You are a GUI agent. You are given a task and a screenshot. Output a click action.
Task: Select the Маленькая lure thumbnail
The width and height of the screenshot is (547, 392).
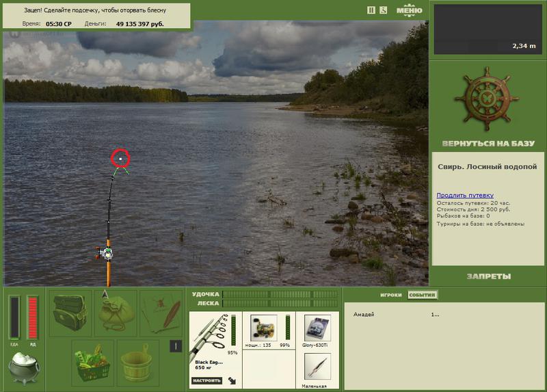(x=317, y=366)
